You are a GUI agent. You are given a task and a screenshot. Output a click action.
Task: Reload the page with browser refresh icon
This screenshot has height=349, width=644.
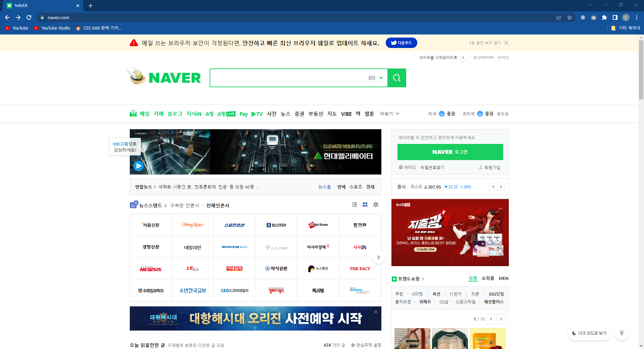pos(29,17)
